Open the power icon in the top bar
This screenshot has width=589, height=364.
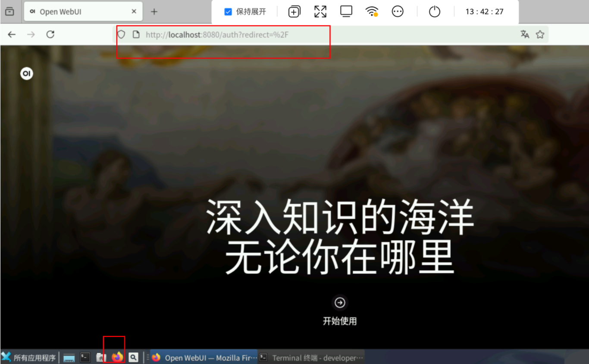[x=434, y=12]
